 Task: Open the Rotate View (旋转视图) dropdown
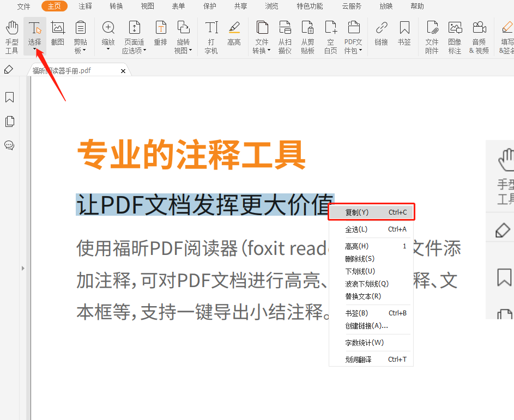coord(183,50)
